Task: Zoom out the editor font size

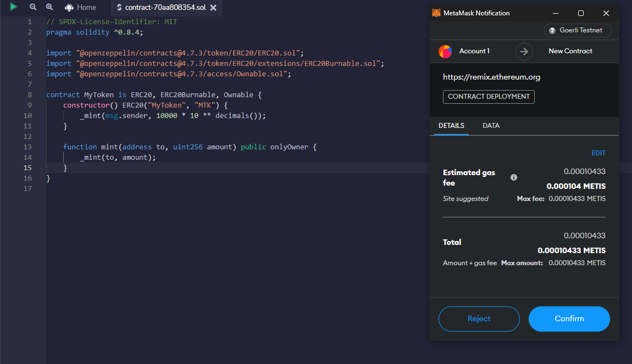Action: (33, 7)
